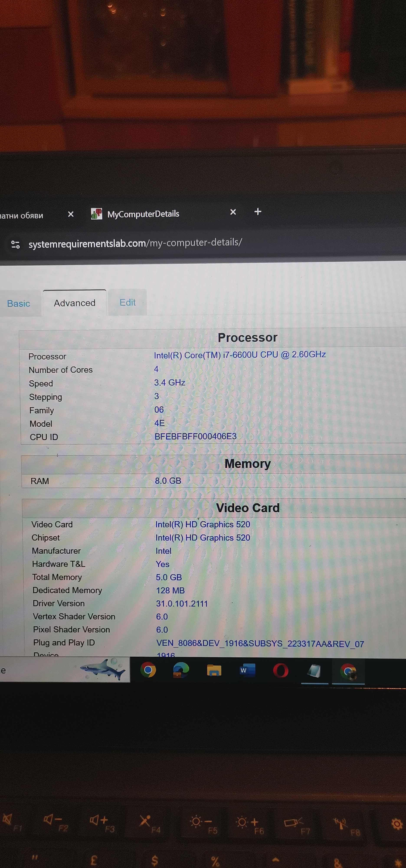Open Google Chrome from the taskbar
The image size is (406, 868).
coord(148,669)
